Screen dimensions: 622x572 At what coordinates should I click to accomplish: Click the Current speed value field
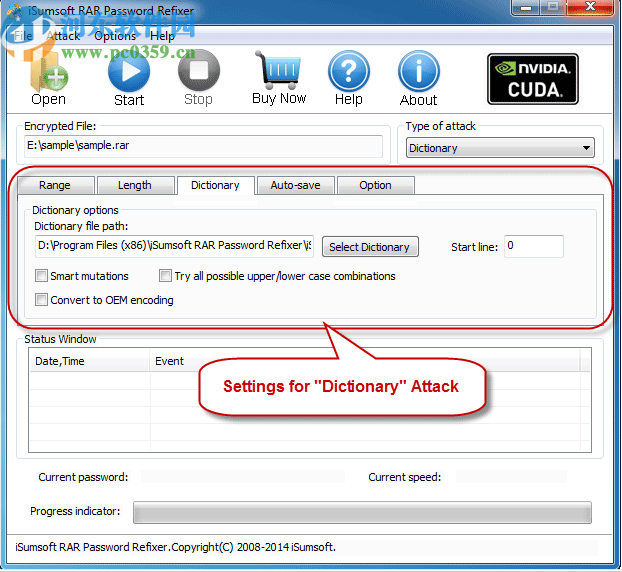pos(511,477)
